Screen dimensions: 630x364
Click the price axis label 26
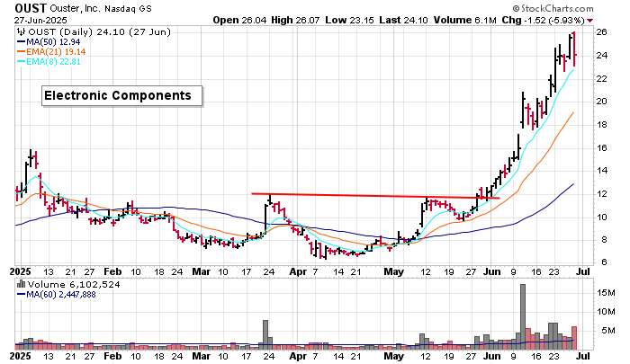601,31
